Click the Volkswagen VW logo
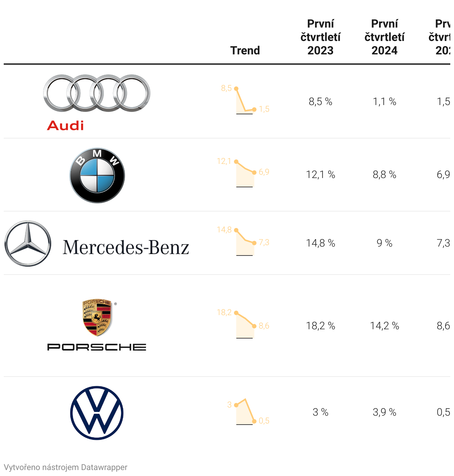This screenshot has width=454, height=476. pyautogui.click(x=97, y=413)
